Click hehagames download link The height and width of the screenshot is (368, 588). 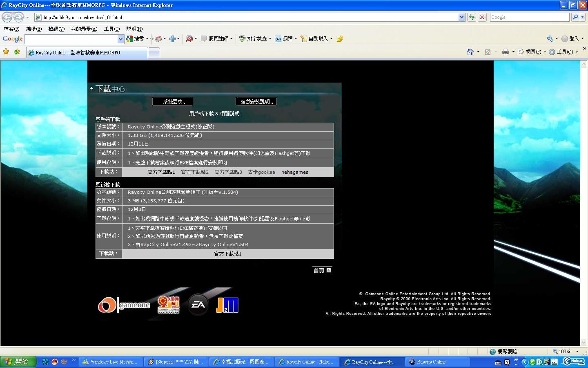pyautogui.click(x=295, y=172)
